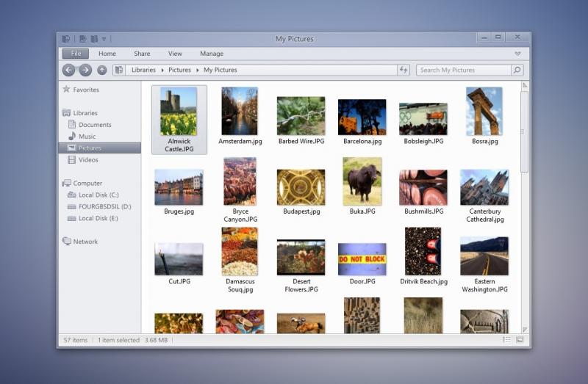Open Local Disk (E:) in sidebar
588x384 pixels.
click(x=93, y=218)
